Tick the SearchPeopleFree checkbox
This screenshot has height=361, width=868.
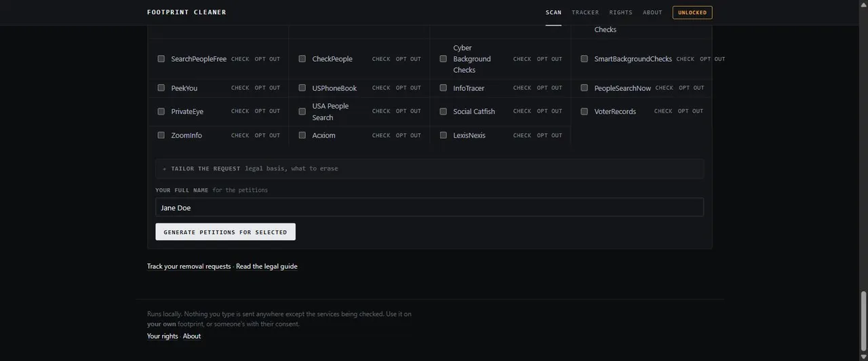(161, 59)
